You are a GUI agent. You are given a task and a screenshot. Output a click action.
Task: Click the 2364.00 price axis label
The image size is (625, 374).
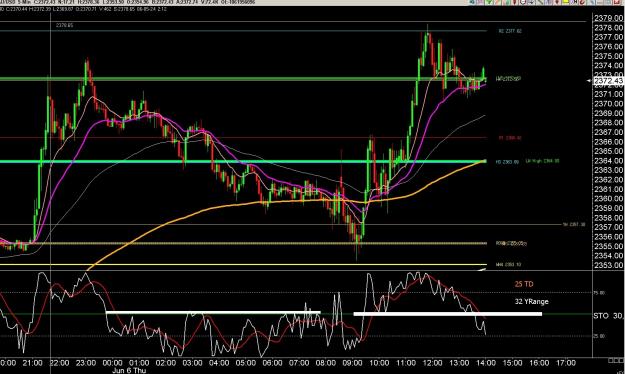(x=608, y=161)
